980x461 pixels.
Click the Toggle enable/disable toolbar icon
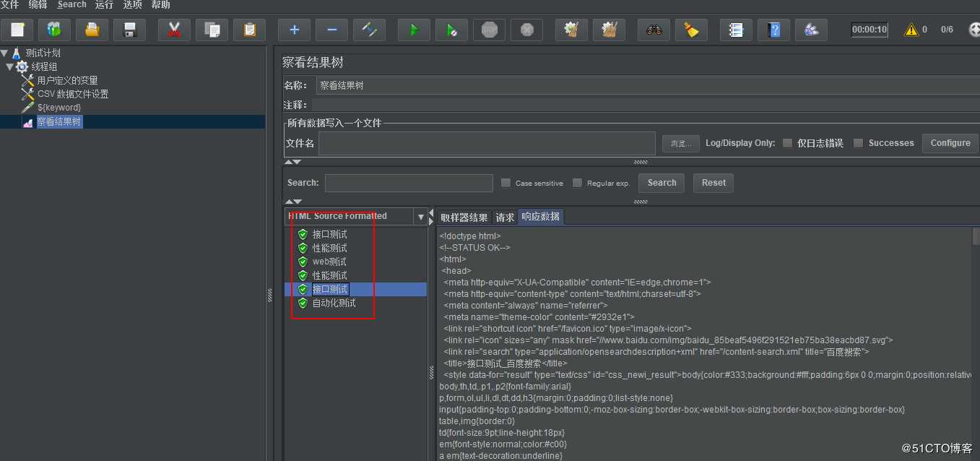370,30
